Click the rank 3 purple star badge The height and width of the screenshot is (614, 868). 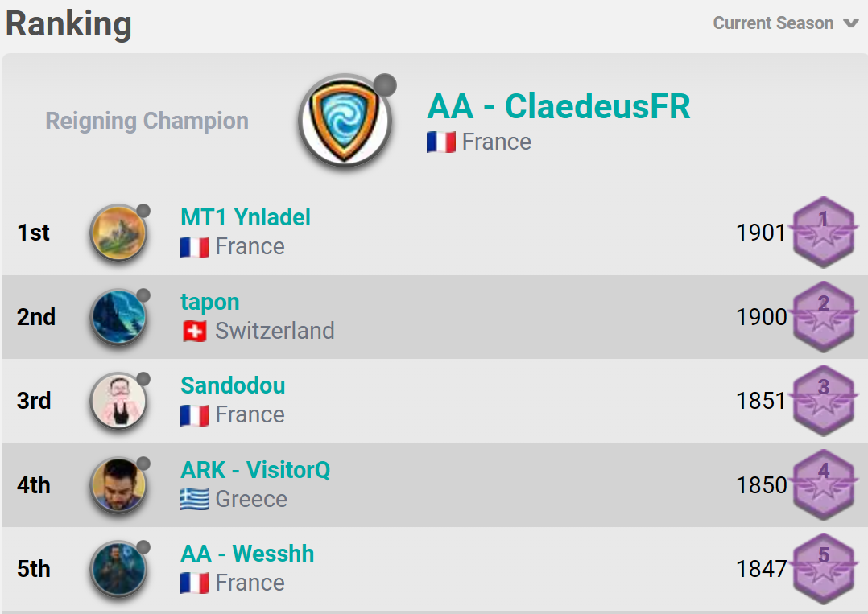[822, 400]
